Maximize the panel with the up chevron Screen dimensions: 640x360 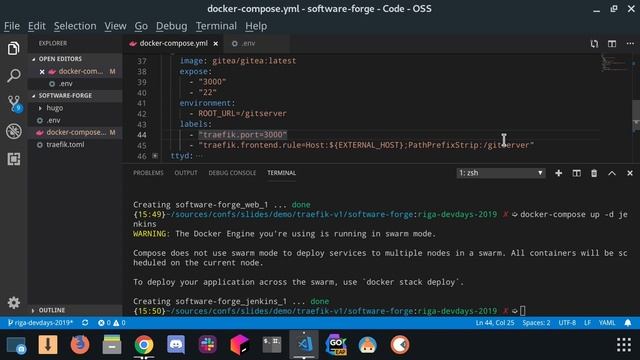612,173
